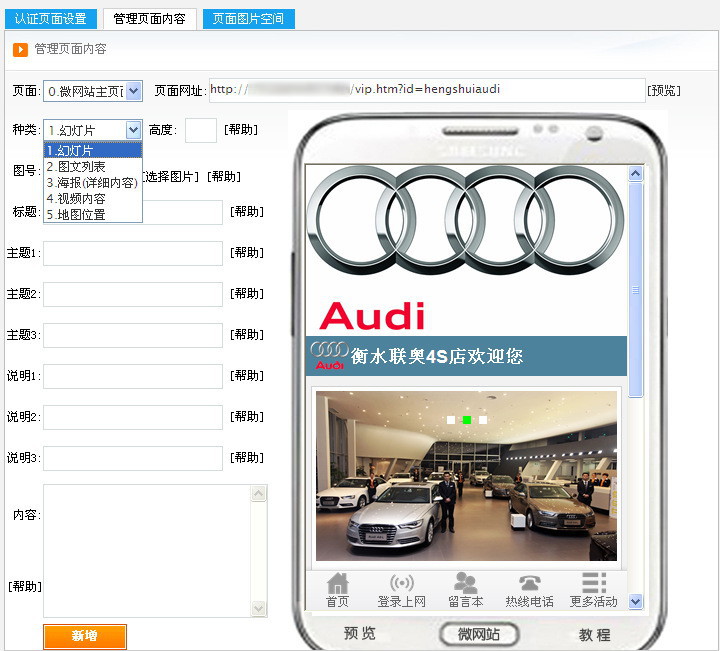Viewport: 720px width, 651px height.
Task: Open [帮助] for 主题3
Action: [247, 335]
